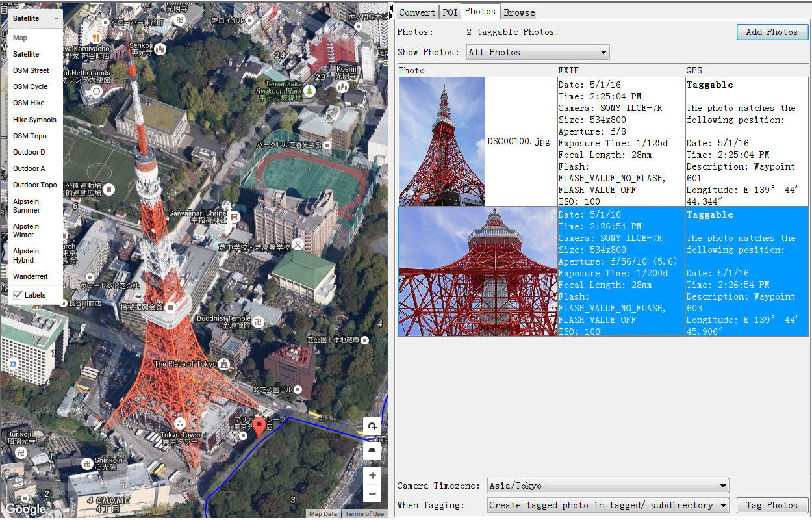Screen dimensions: 812x520
Task: Open the Satellite map type dropdown
Action: pos(36,18)
